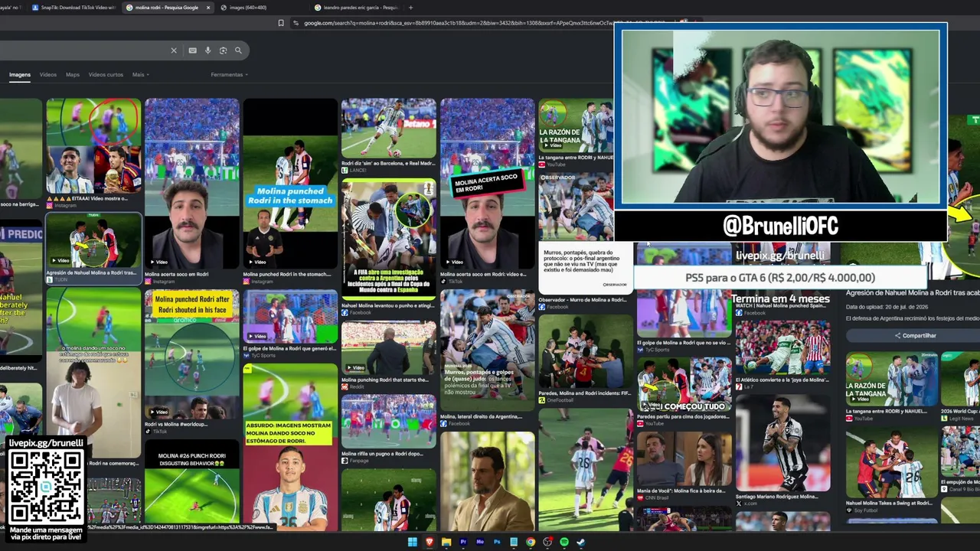
Task: Open Spotify from the taskbar
Action: [x=564, y=542]
